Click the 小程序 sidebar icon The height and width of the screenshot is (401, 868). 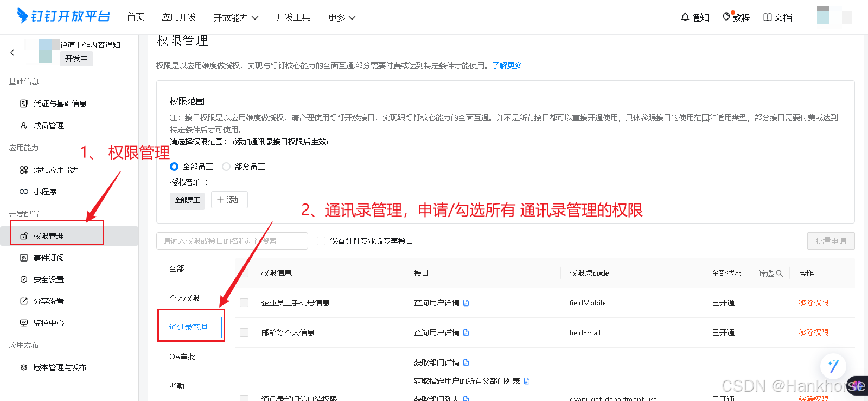coord(24,192)
